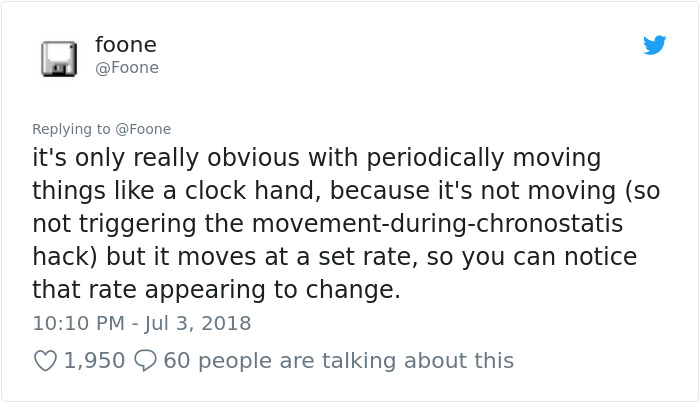Click the display name "foone"

126,45
